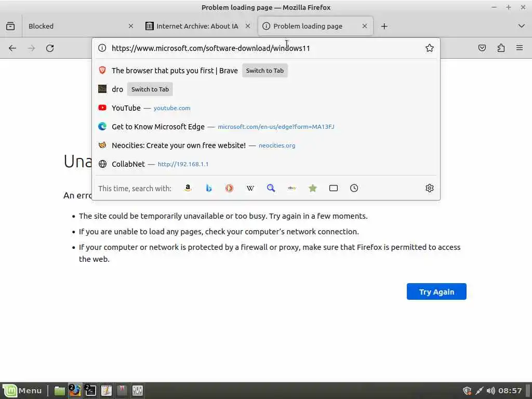
Task: Choose the Brave browser suggestion row
Action: (x=266, y=71)
